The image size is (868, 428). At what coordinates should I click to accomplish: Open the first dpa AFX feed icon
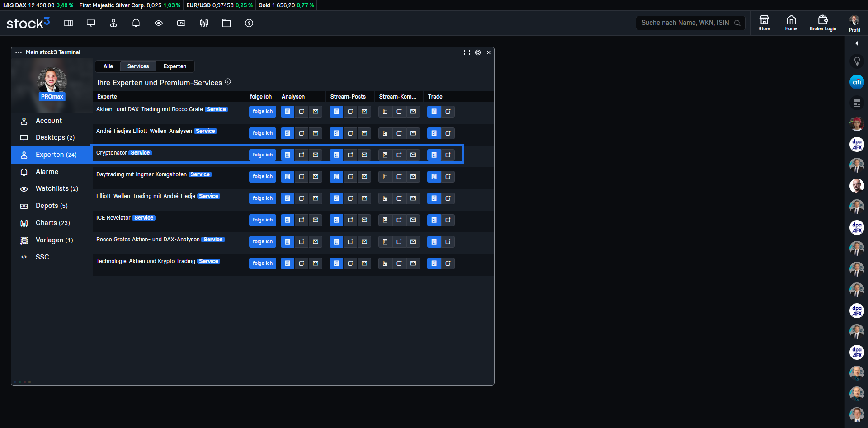857,144
